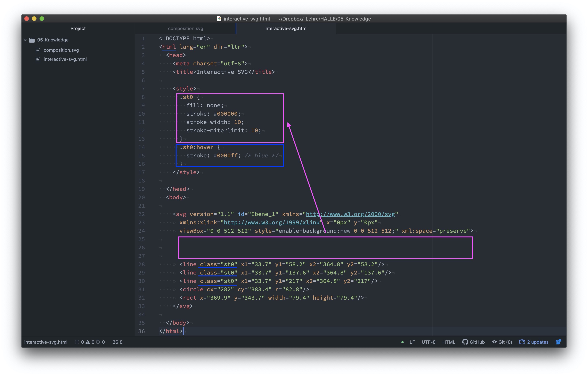Viewport: 588px width, 376px height.
Task: Change line ending via the LF selector
Action: click(412, 342)
